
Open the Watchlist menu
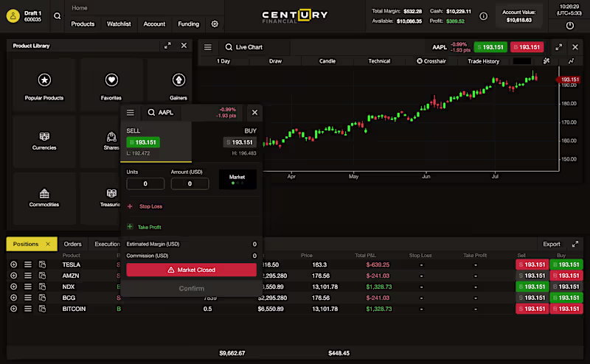click(119, 24)
